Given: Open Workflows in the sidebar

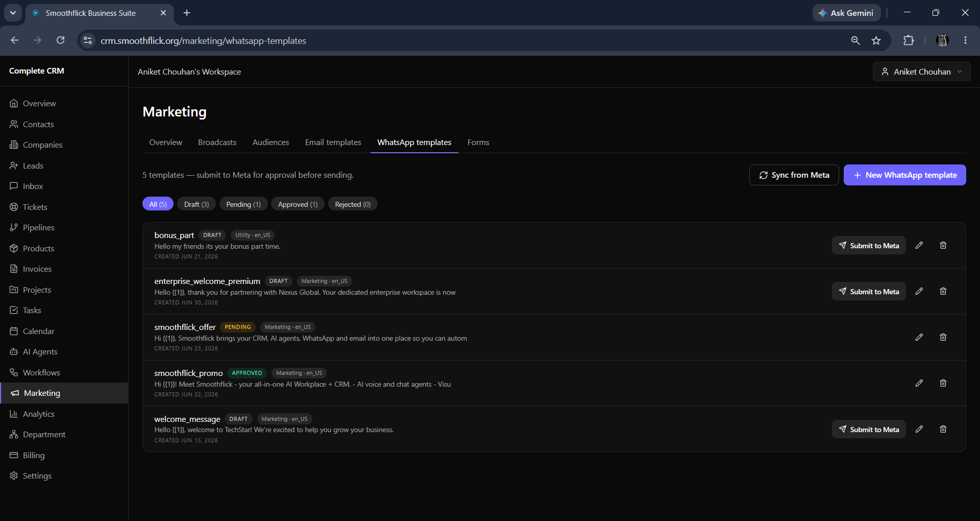Looking at the screenshot, I should (64, 372).
